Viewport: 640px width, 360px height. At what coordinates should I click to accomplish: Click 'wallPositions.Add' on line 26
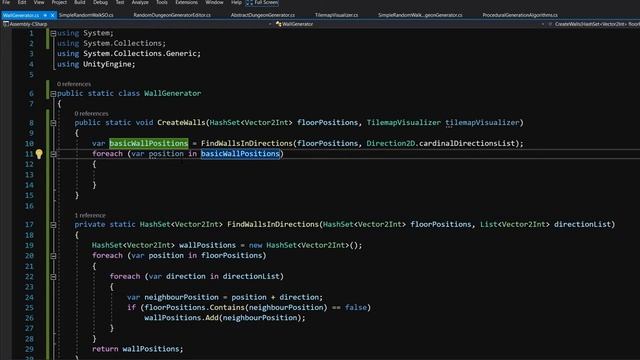tap(181, 318)
